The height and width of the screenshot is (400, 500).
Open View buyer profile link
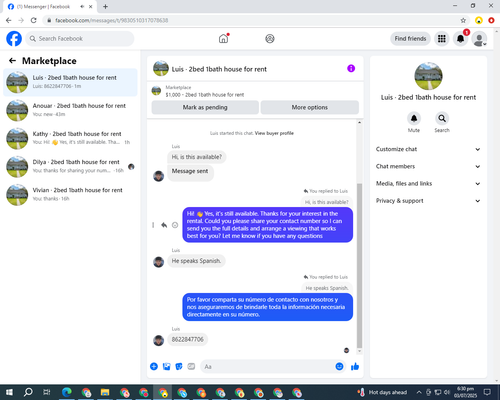(274, 133)
